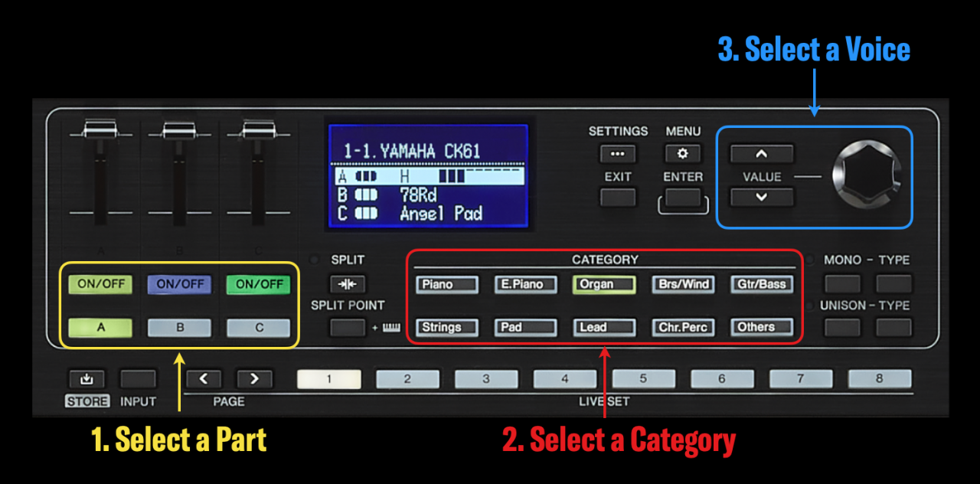Select Live Set button 5
This screenshot has width=980, height=484.
pos(644,378)
